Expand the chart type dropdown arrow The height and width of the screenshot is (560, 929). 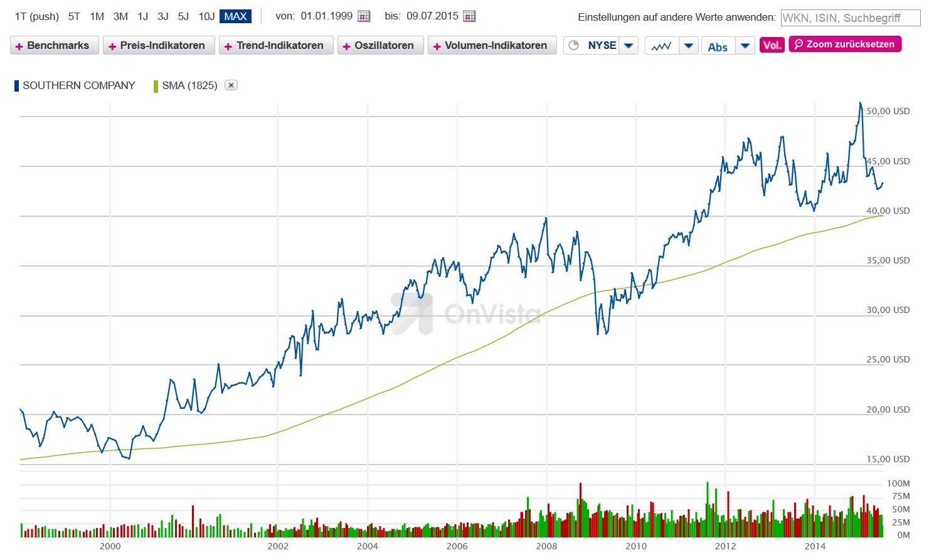pos(689,46)
